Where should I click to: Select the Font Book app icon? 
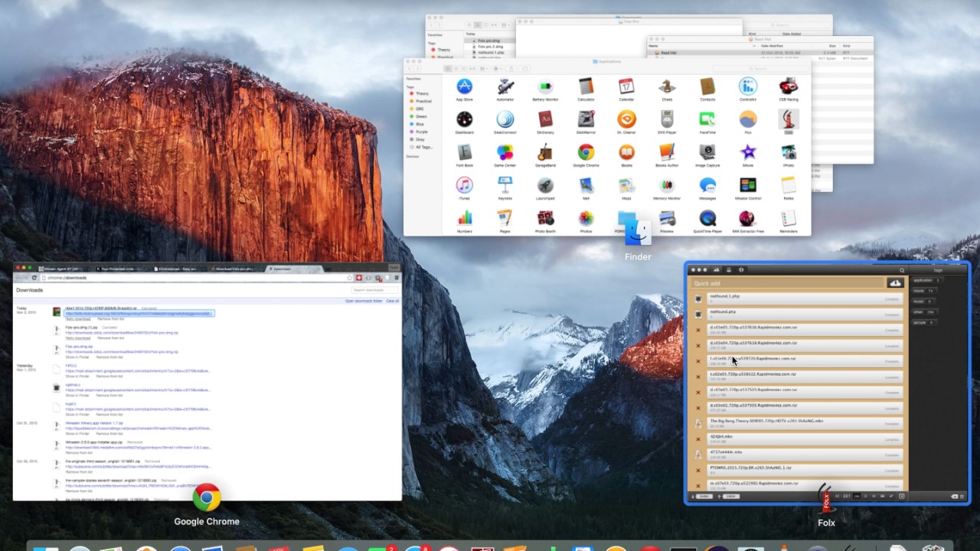point(464,152)
